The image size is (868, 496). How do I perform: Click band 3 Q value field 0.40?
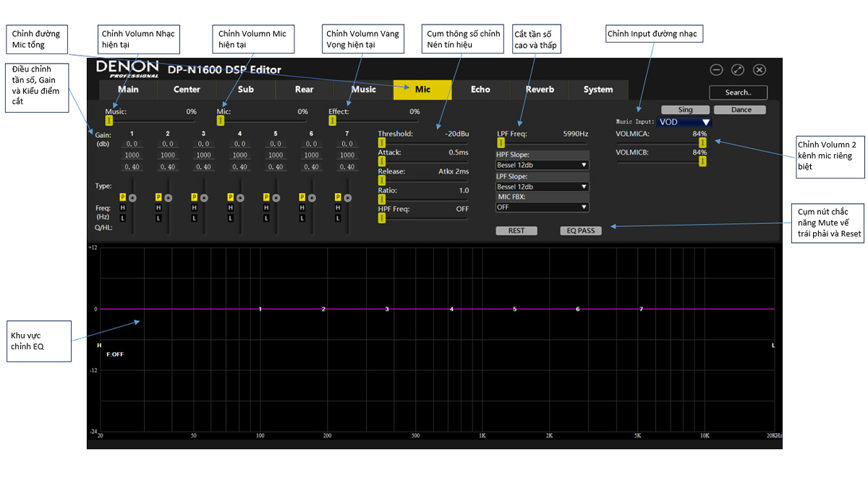pos(204,167)
